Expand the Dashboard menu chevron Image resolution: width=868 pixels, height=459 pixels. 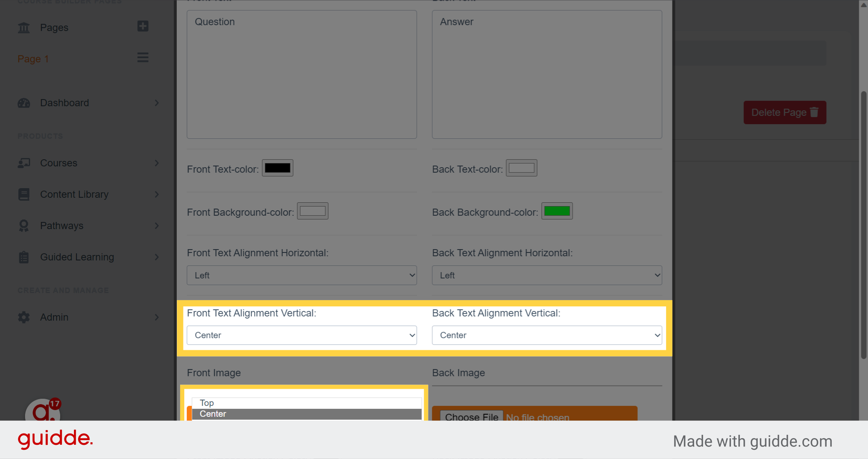point(157,103)
